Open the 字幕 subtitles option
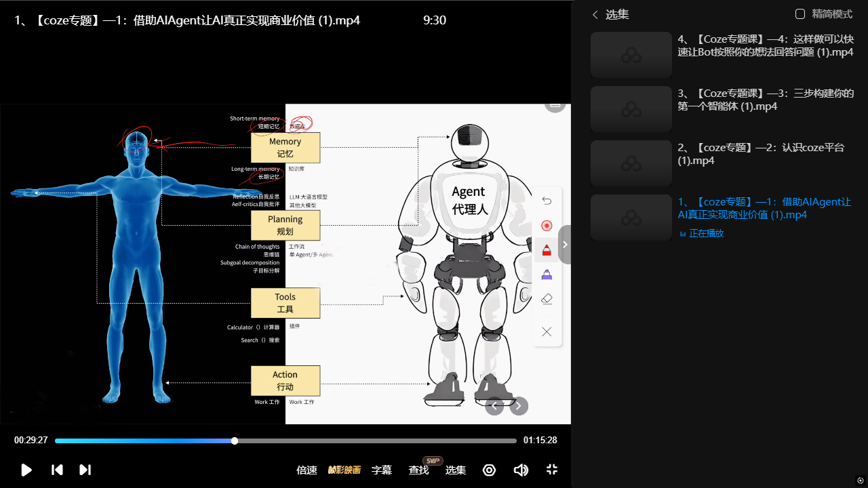 [382, 470]
